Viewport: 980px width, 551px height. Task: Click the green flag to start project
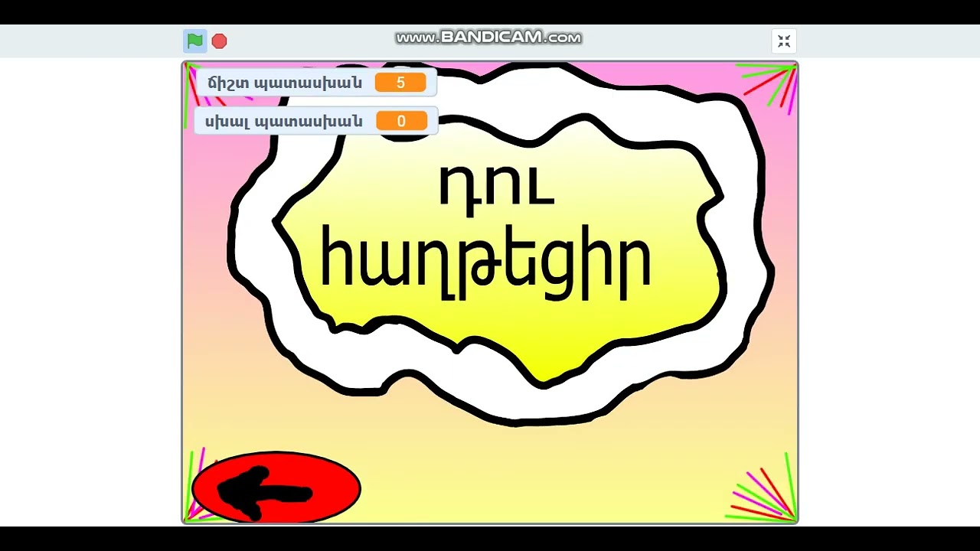tap(194, 41)
